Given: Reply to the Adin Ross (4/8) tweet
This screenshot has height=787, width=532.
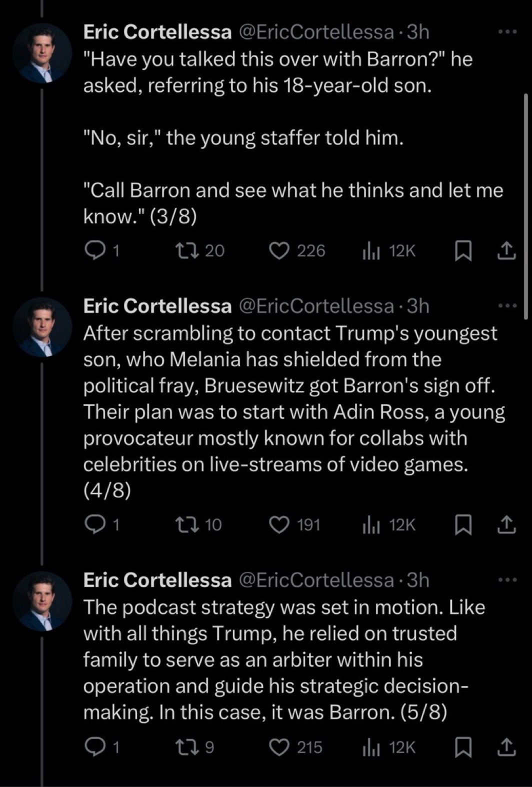Looking at the screenshot, I should [x=93, y=524].
